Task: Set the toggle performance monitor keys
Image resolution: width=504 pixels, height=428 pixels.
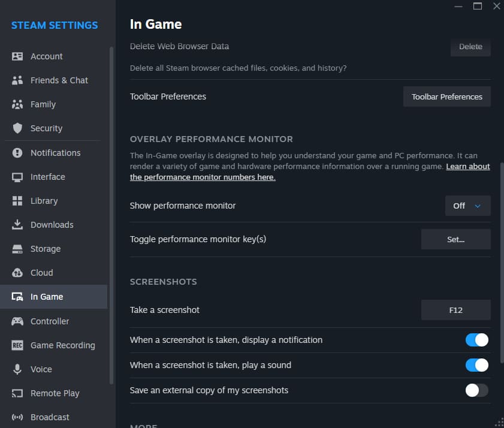Action: coord(456,239)
